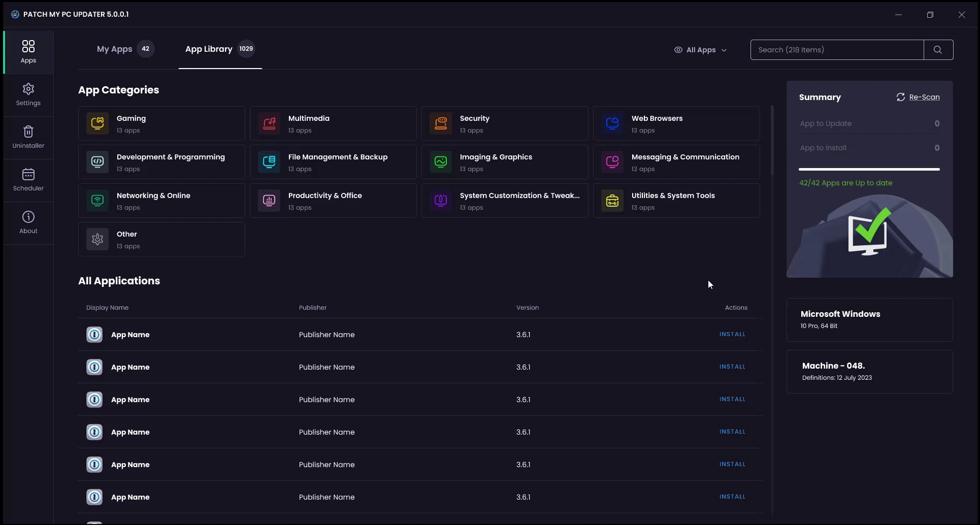Toggle the eye icon beside All Apps
The height and width of the screenshot is (525, 980).
tap(678, 50)
